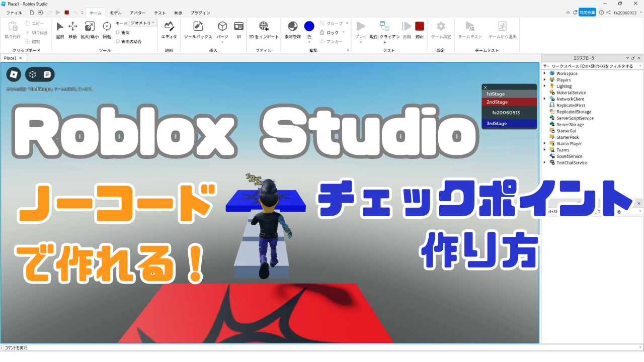The image size is (644, 362).
Task: Open the ファイル menu
Action: click(x=14, y=13)
